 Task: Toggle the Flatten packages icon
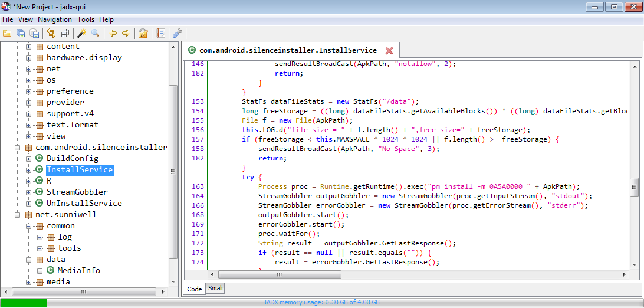coord(65,33)
